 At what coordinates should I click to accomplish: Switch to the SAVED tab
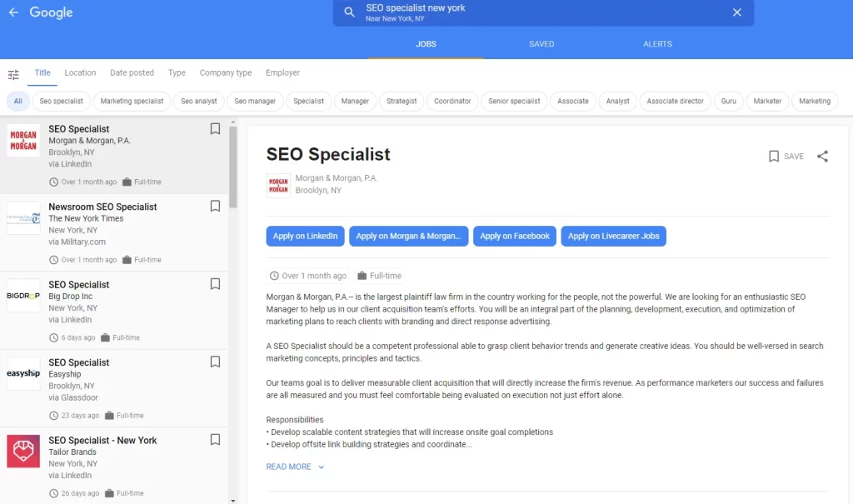click(541, 44)
